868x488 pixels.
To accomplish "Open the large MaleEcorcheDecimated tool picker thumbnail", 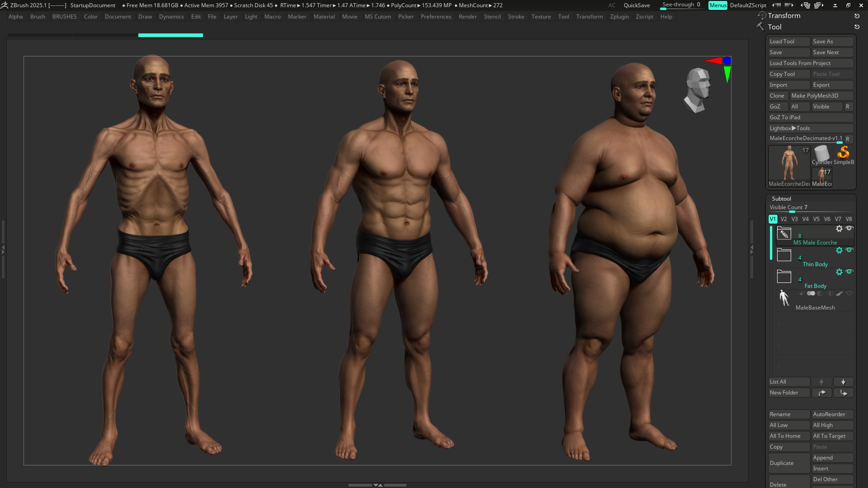I will click(789, 166).
